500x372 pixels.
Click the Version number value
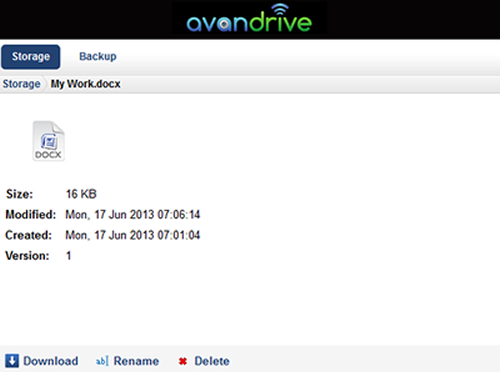69,256
